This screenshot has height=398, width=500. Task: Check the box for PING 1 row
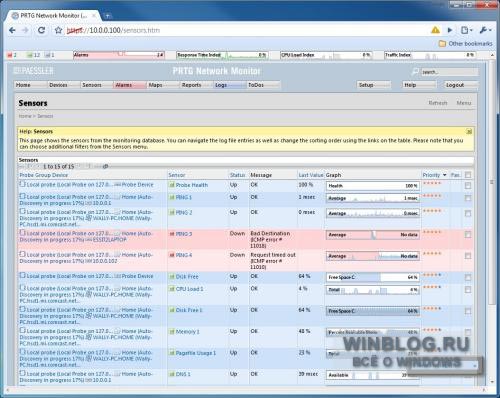(468, 198)
